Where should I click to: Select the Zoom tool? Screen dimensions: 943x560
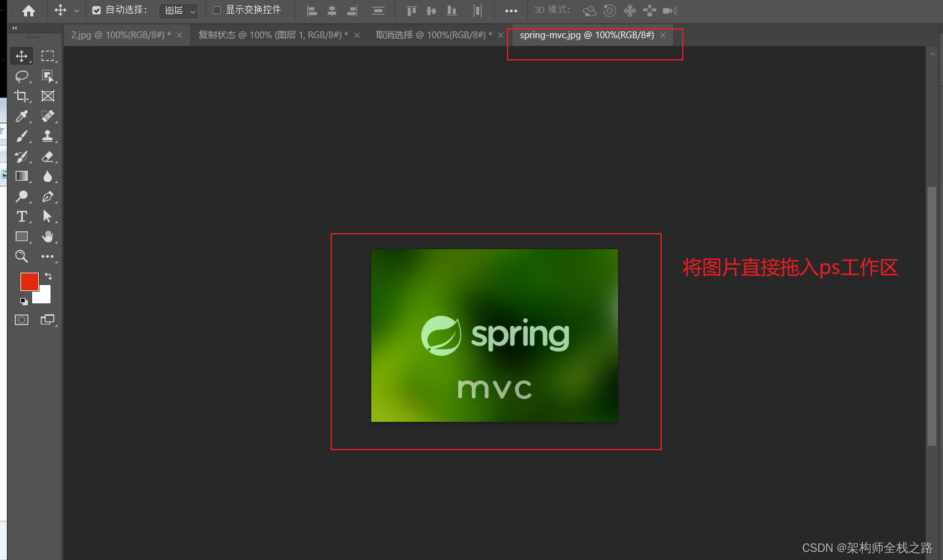pos(22,257)
